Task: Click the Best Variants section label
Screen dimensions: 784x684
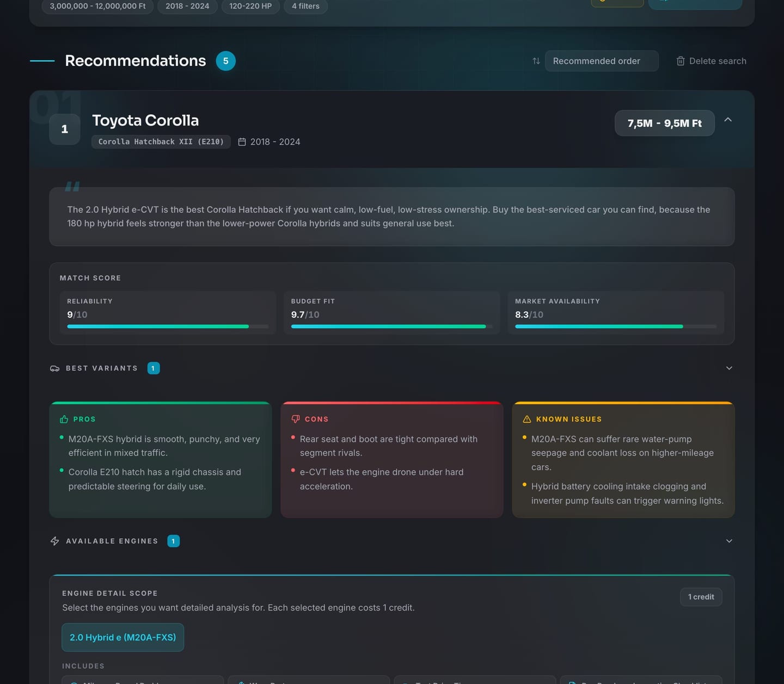Action: [102, 368]
